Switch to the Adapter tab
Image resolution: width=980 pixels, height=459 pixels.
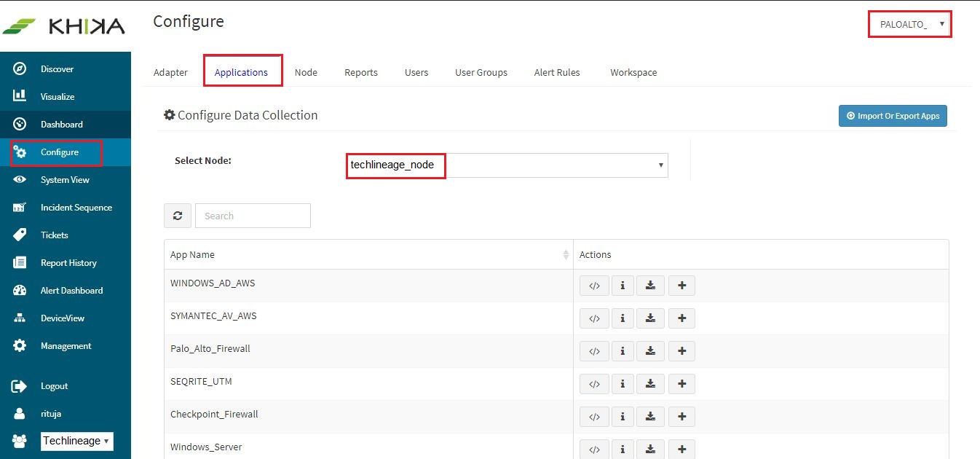(170, 72)
